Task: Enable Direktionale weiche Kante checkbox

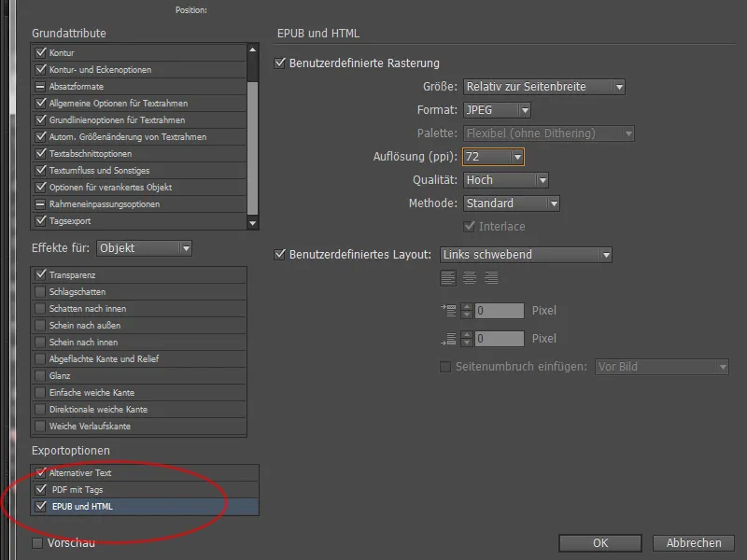Action: point(40,409)
